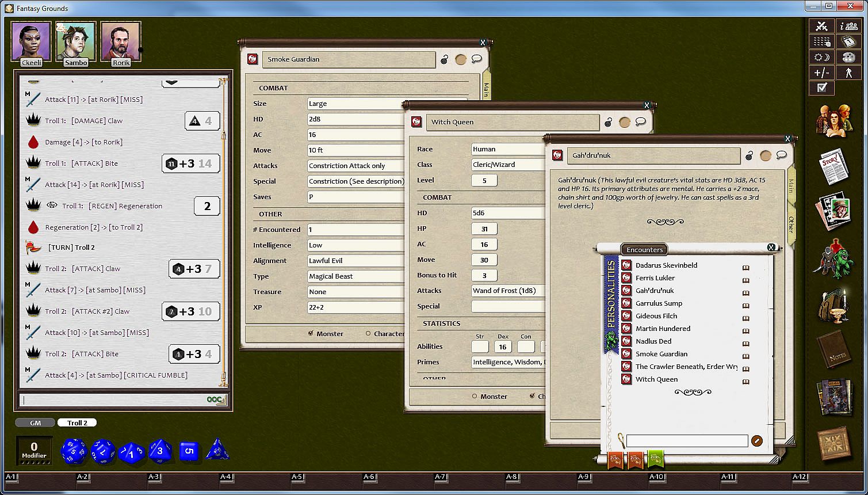868x495 pixels.
Task: Switch to the GM speaker tab
Action: pos(35,422)
